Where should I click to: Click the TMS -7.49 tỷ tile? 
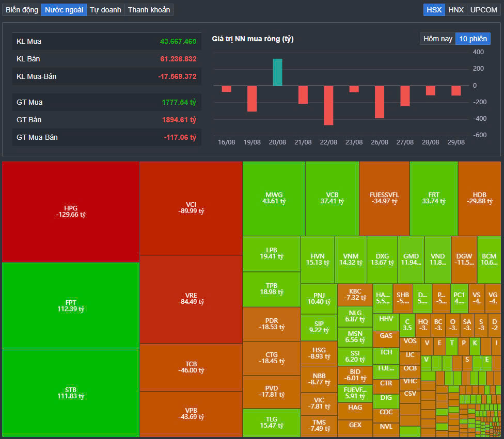tap(319, 426)
